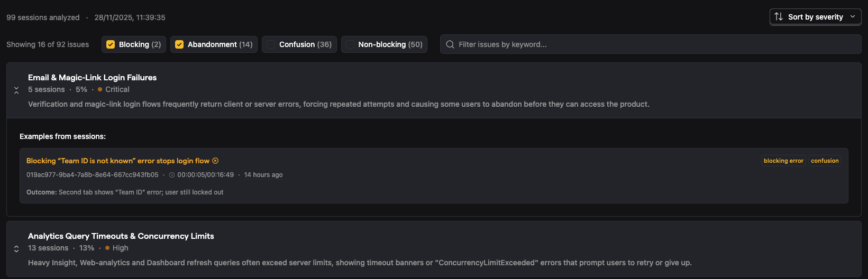Click the High severity dot indicator
Screen dimensions: 868x279
[107, 248]
